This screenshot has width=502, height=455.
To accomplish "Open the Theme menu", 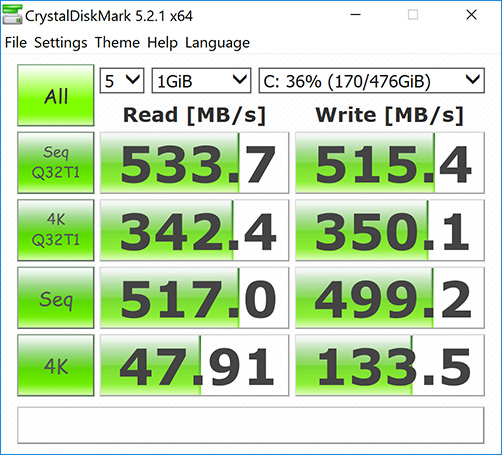I will pyautogui.click(x=117, y=43).
